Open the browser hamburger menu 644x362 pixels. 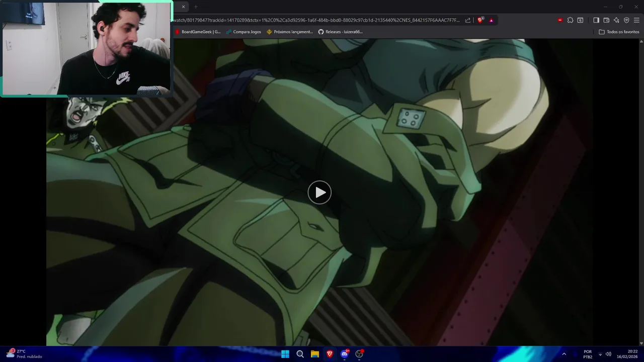[636, 20]
